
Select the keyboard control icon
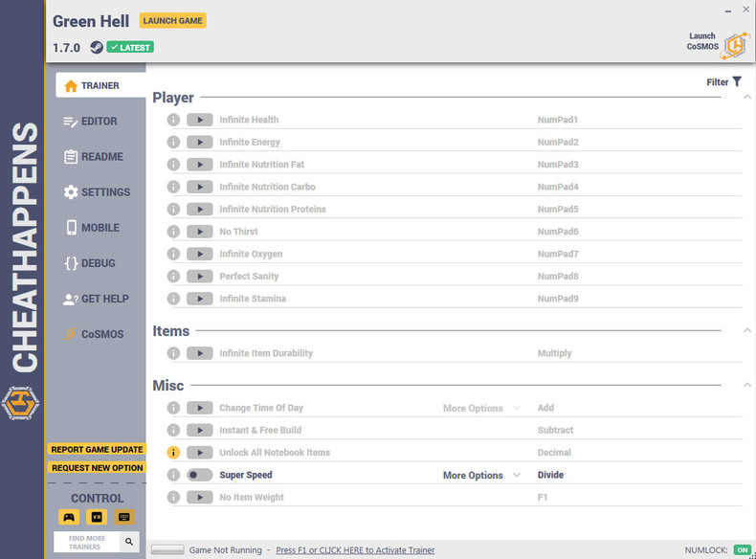point(123,517)
